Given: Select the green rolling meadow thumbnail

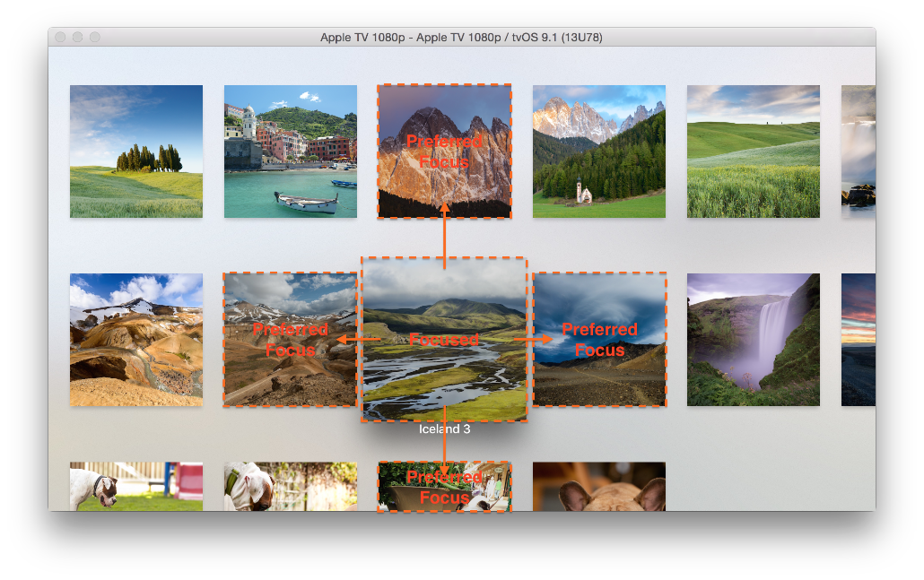Looking at the screenshot, I should pos(754,151).
